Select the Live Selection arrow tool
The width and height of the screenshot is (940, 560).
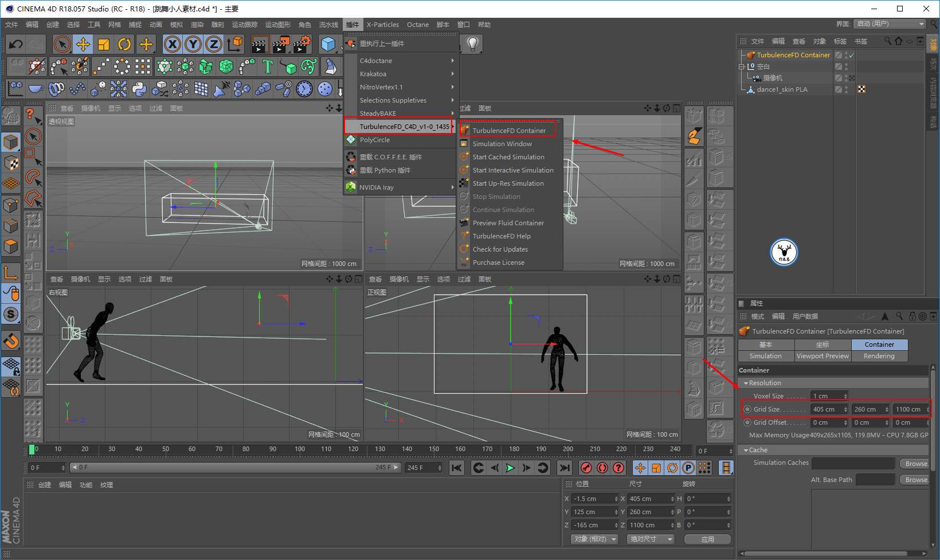point(62,44)
